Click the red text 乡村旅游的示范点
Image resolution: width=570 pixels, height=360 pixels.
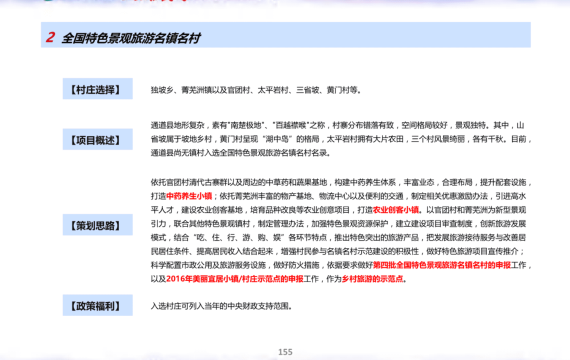tap(372, 279)
